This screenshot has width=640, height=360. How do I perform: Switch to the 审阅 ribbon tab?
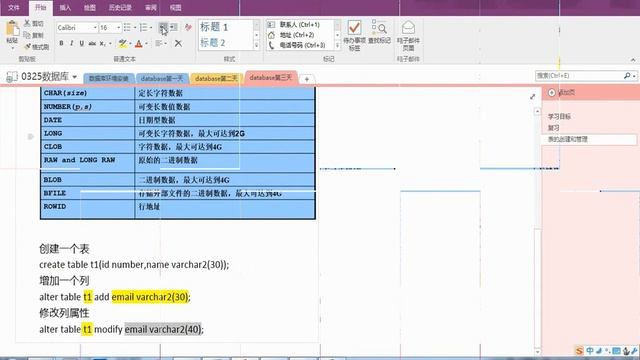151,7
